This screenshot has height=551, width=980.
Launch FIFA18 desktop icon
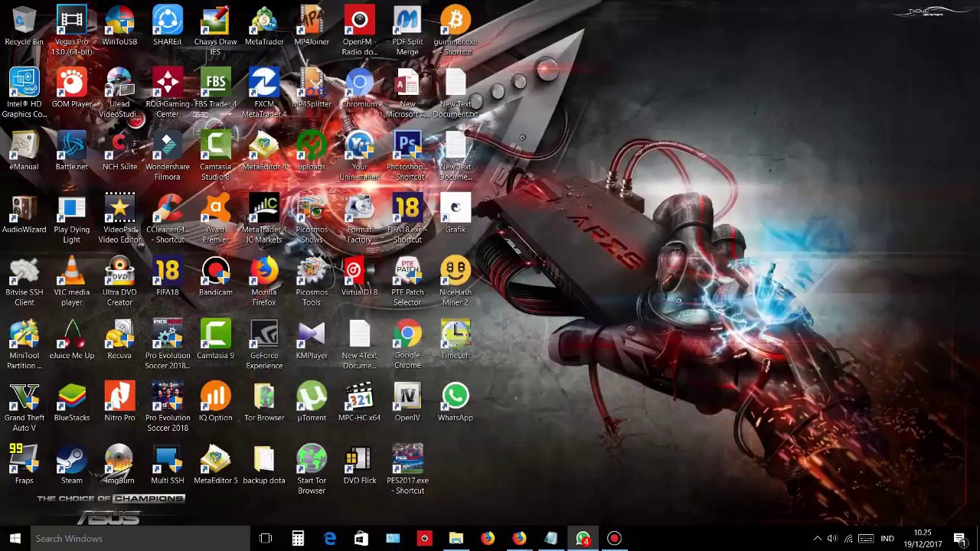(x=167, y=276)
